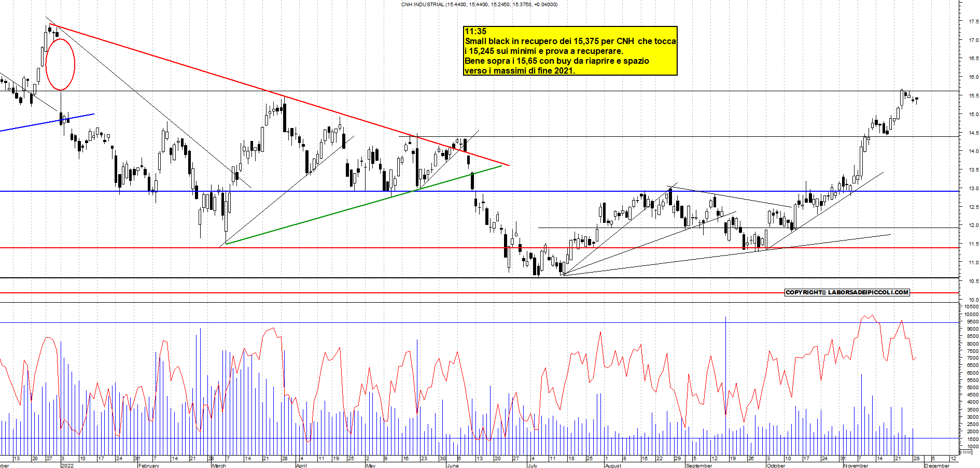
Task: Click the 15.0 price axis label
Action: [973, 114]
